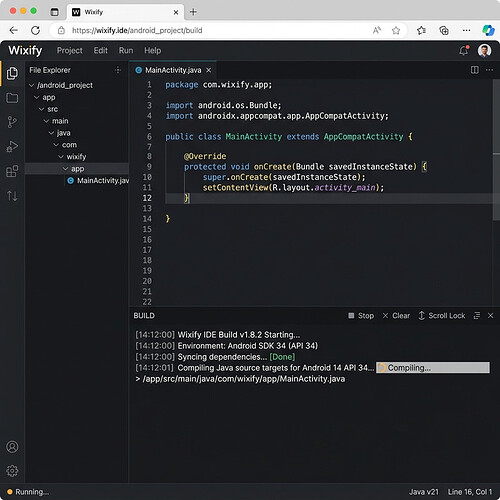This screenshot has width=500, height=500.
Task: Open the Project menu
Action: tap(69, 50)
